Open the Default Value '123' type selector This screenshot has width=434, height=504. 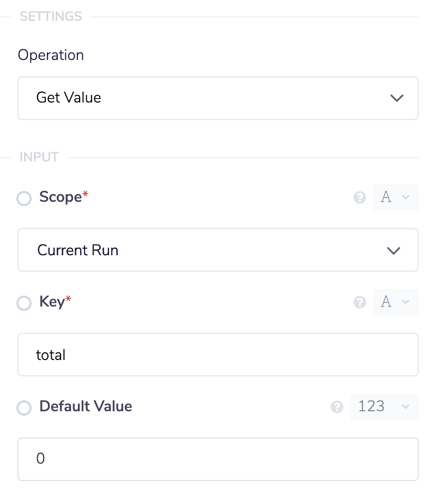[384, 407]
